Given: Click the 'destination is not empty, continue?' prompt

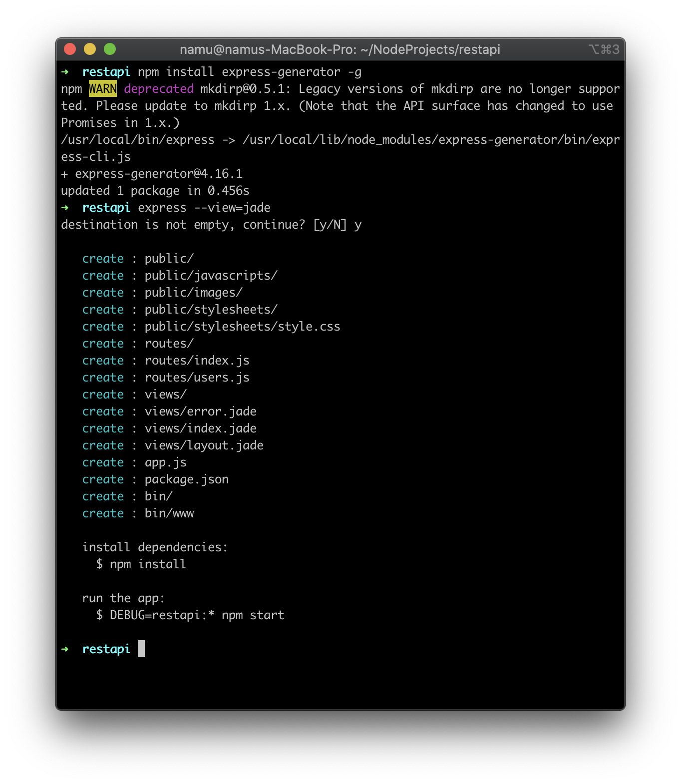Looking at the screenshot, I should tap(183, 225).
